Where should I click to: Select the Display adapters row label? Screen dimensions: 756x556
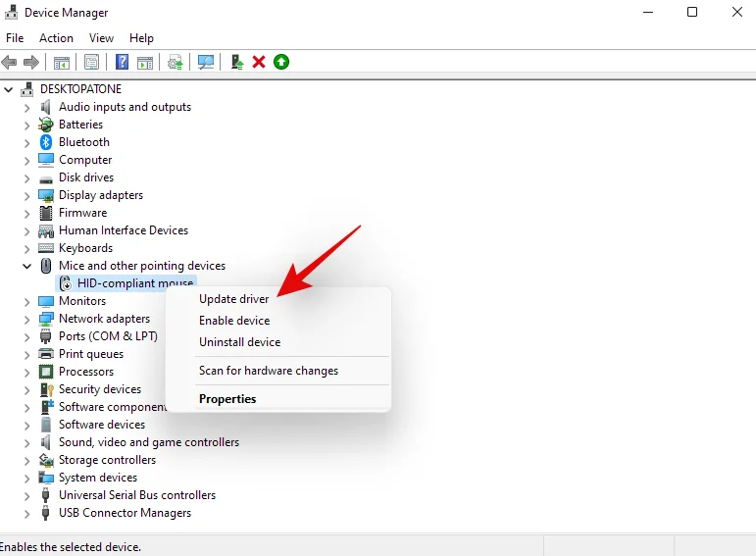pos(101,195)
